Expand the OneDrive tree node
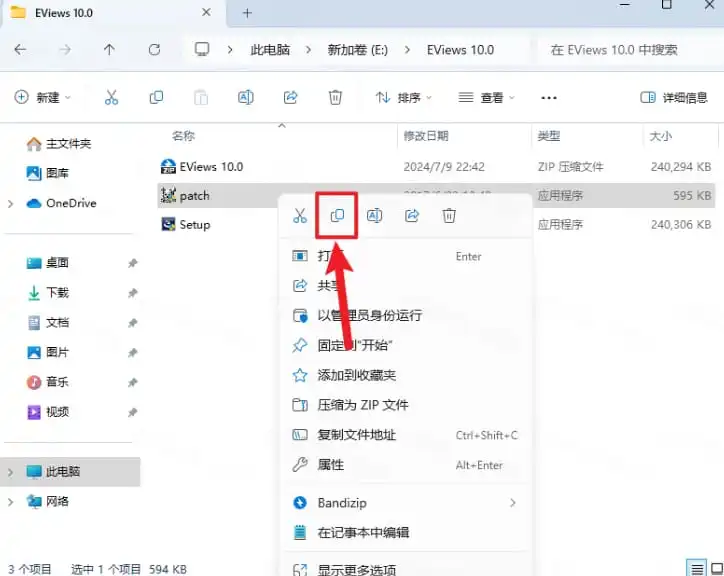Screen dimensions: 724x576 [11, 203]
